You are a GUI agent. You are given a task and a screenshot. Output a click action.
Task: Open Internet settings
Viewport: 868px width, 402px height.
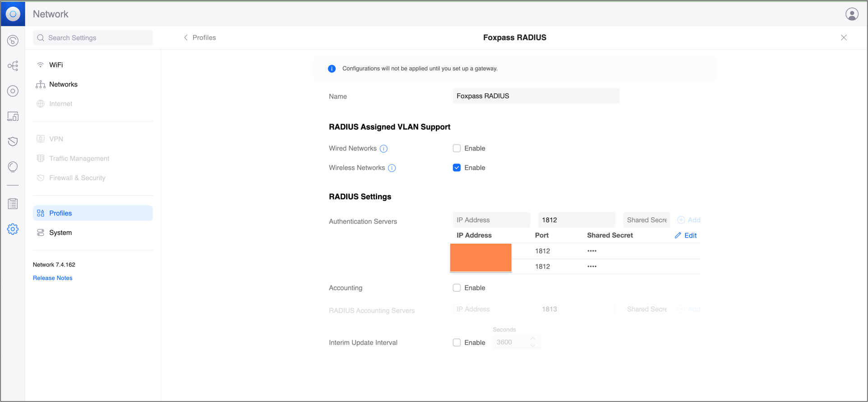tap(92, 104)
